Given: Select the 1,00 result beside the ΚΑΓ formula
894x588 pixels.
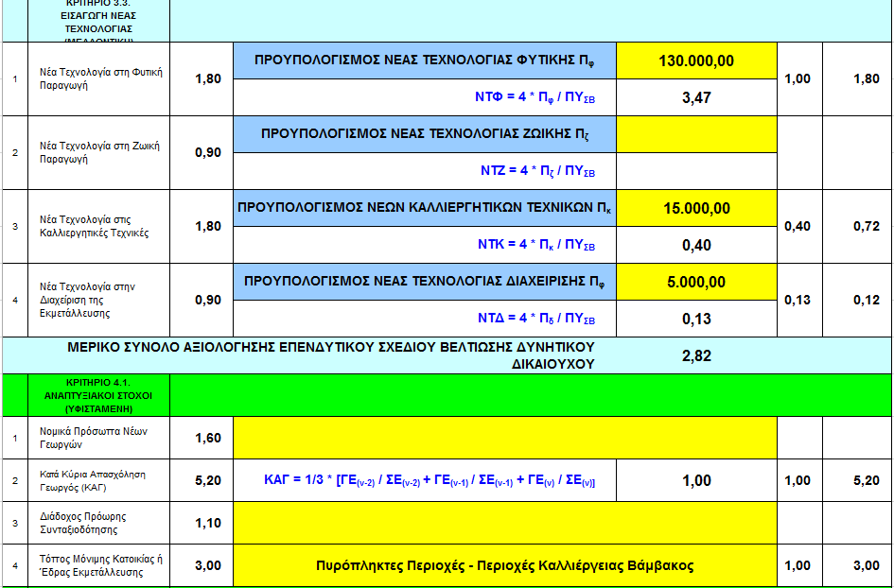Looking at the screenshot, I should tap(696, 481).
